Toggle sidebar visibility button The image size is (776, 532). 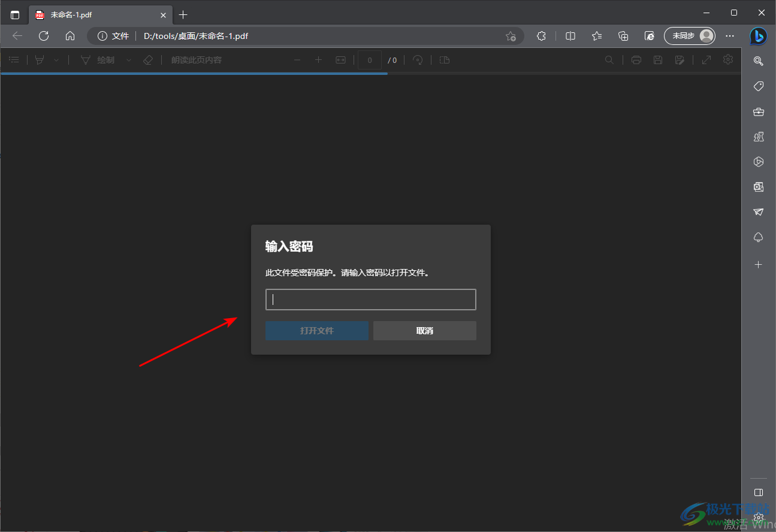click(759, 492)
